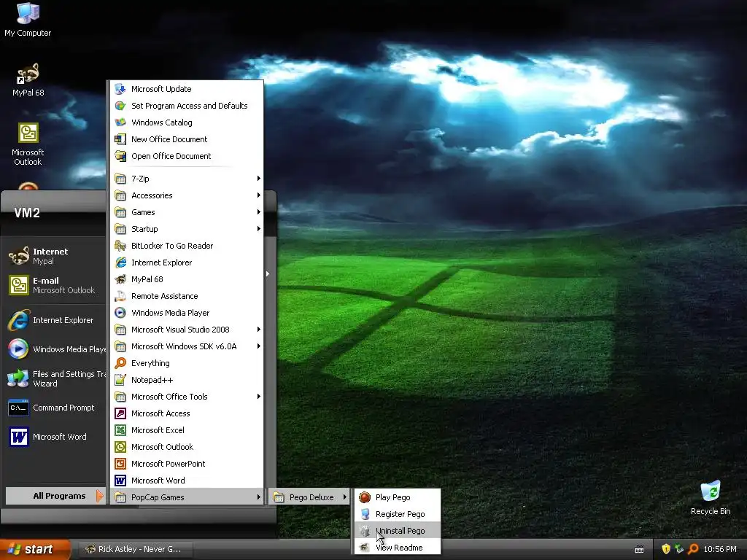Screen dimensions: 747x560
Task: Launch Windows Media Player from All Programs
Action: (187, 313)
